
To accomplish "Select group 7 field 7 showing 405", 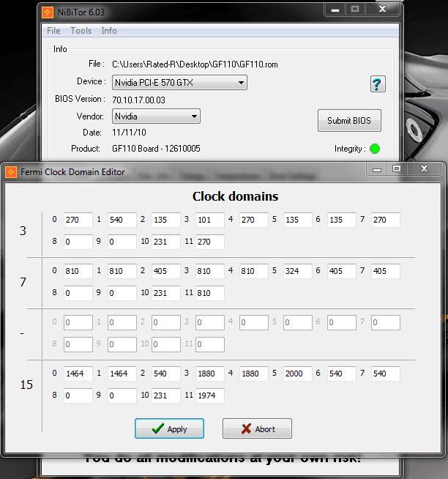I will (386, 271).
